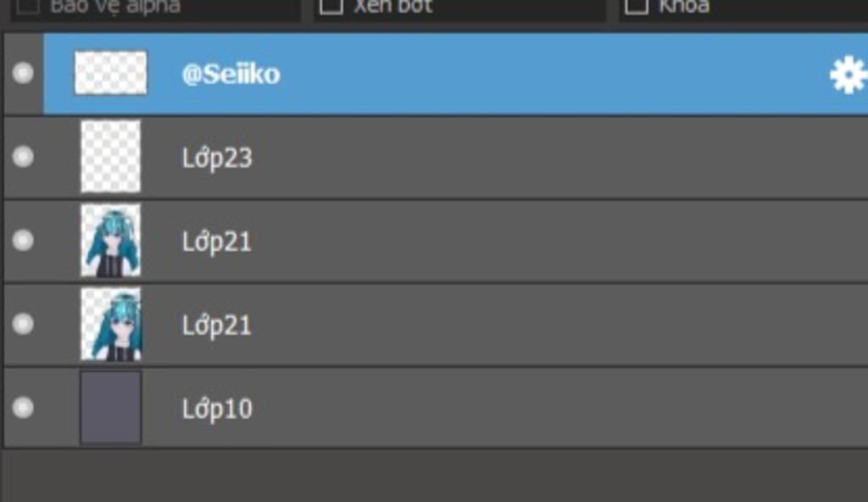Click the blank Lớp23 layer thumbnail
The image size is (868, 502).
(x=111, y=157)
